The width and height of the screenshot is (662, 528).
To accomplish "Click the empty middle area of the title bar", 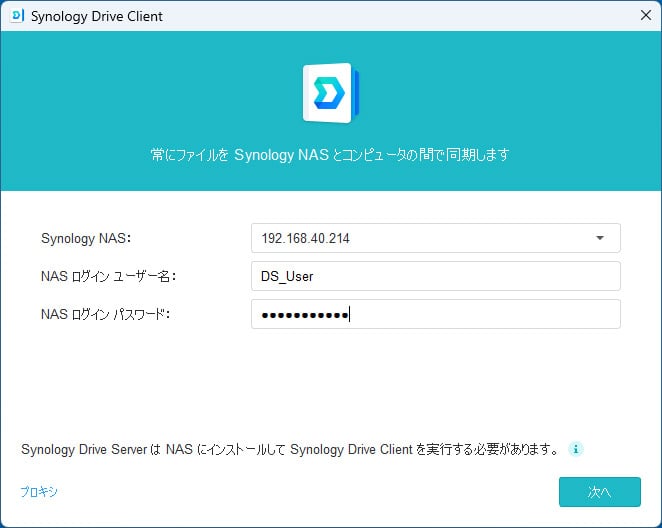I will tap(400, 16).
